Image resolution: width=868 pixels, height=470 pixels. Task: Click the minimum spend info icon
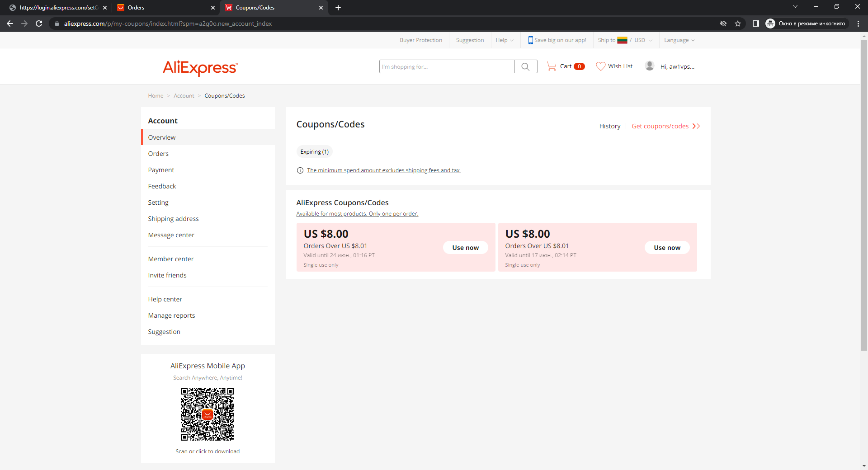point(300,170)
